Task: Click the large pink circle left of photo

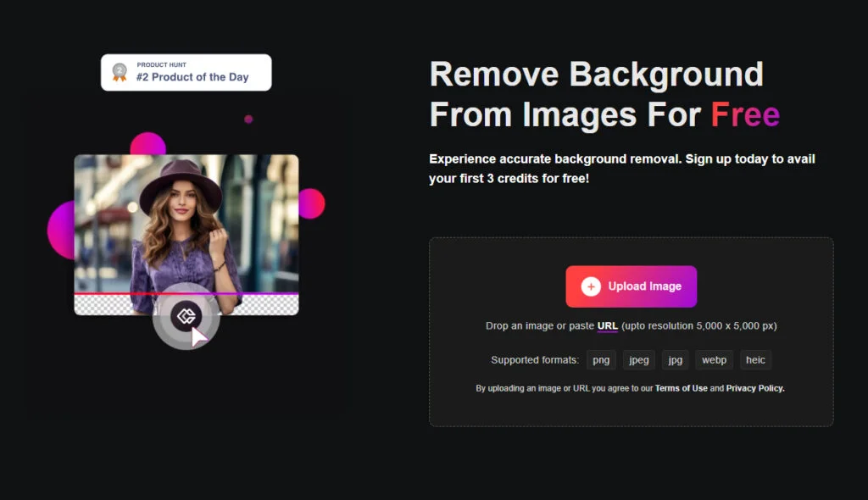Action: click(x=59, y=231)
